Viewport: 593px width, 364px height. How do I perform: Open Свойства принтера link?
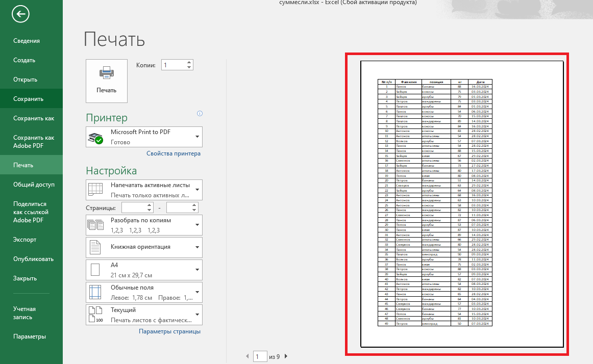point(174,153)
